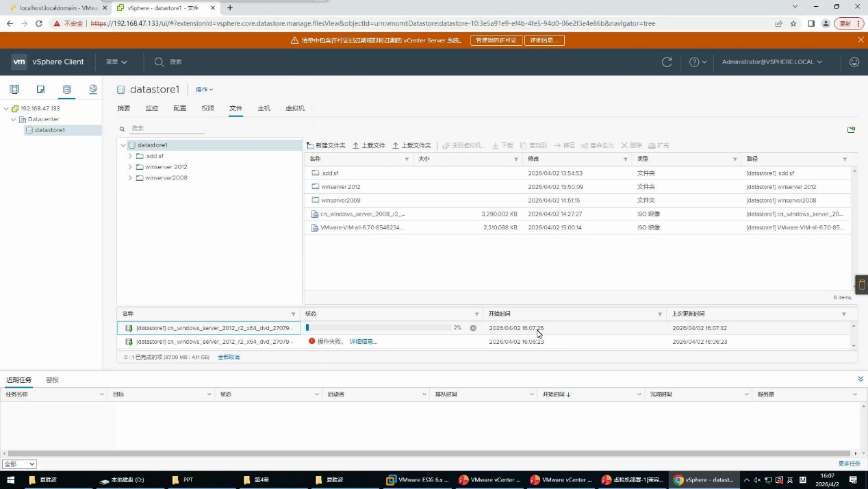Screen dimensions: 868x489
Task: Expand winserver2008 folder in tree
Action: click(x=130, y=178)
